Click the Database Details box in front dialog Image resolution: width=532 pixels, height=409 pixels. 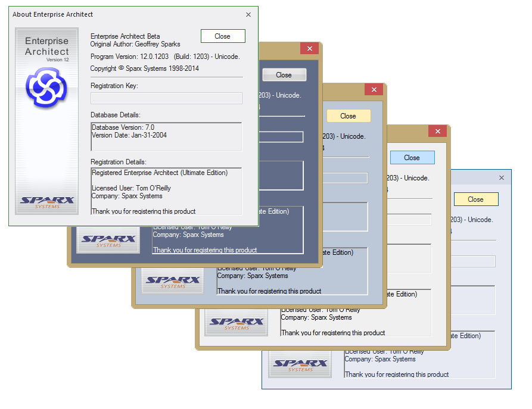(x=166, y=137)
